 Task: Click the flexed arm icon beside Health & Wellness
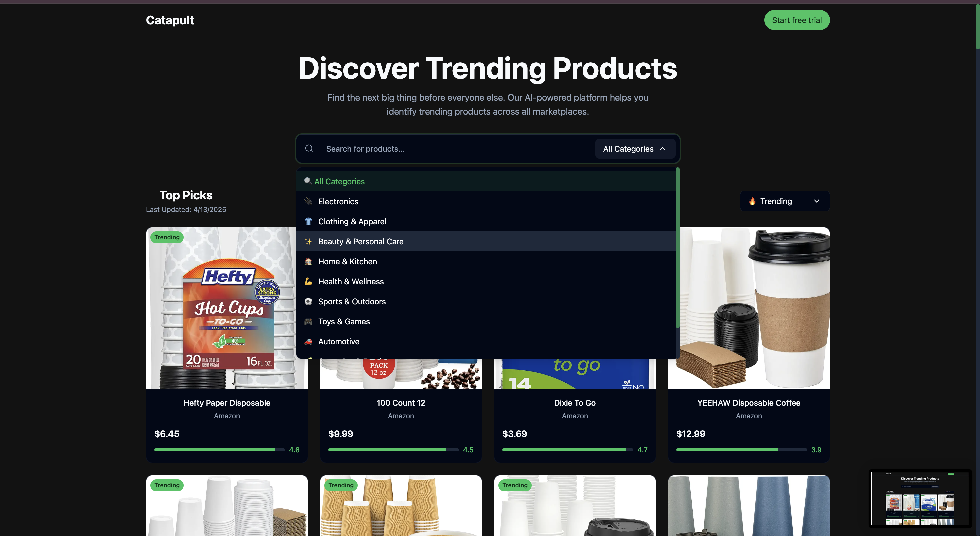pyautogui.click(x=308, y=282)
